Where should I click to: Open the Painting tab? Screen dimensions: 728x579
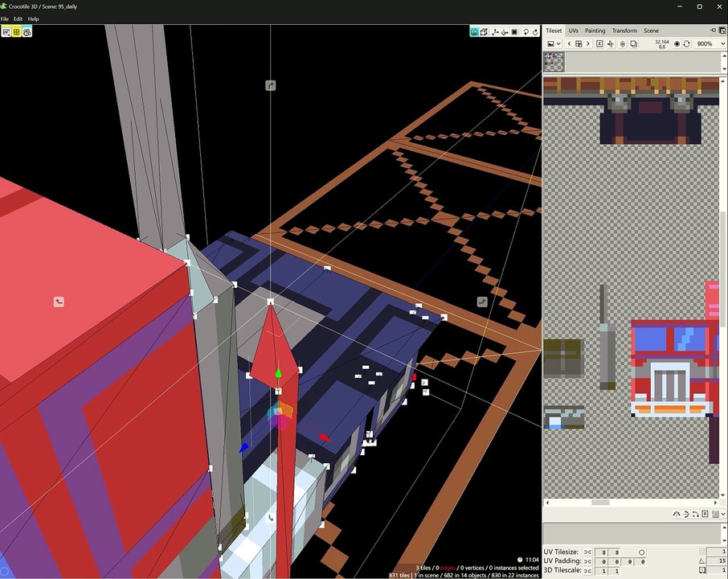click(x=595, y=31)
